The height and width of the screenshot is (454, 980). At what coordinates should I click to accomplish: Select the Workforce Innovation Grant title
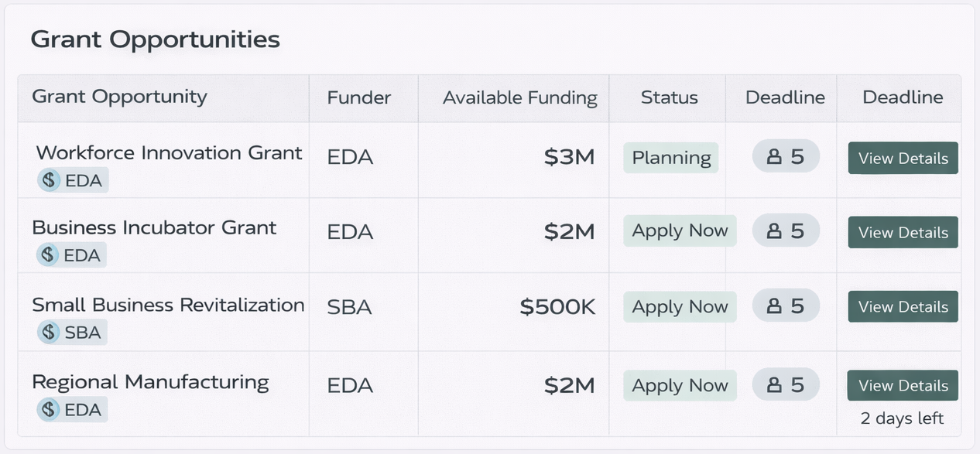[x=169, y=153]
